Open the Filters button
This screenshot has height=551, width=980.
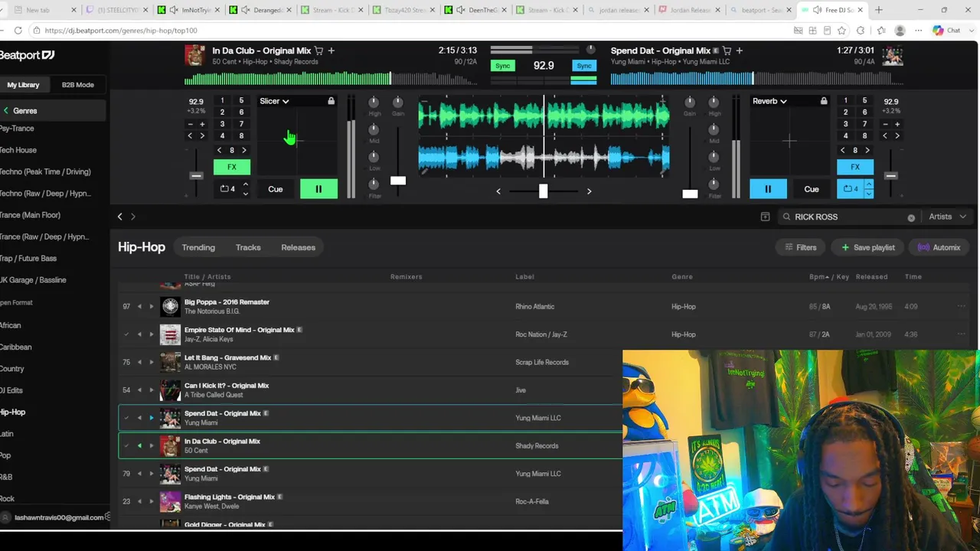801,248
